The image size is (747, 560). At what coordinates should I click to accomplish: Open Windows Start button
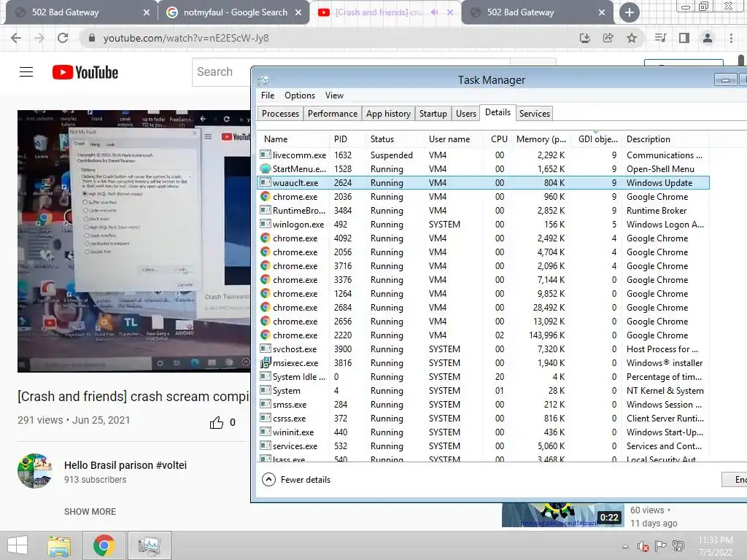coord(18,545)
